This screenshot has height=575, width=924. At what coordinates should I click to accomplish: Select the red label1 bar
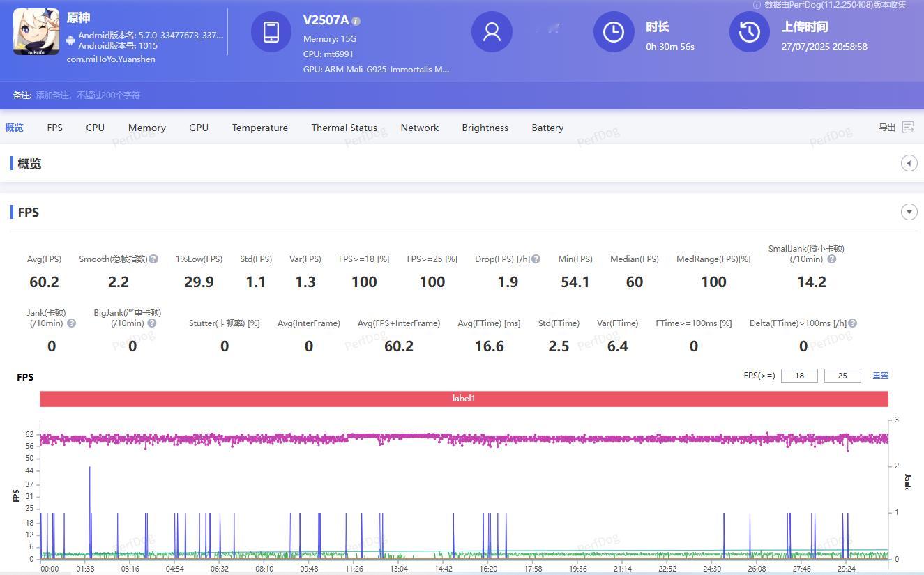(x=464, y=399)
